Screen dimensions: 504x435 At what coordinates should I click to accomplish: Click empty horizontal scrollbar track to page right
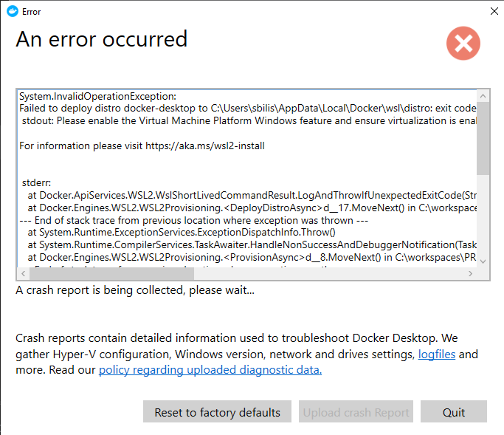coord(328,273)
